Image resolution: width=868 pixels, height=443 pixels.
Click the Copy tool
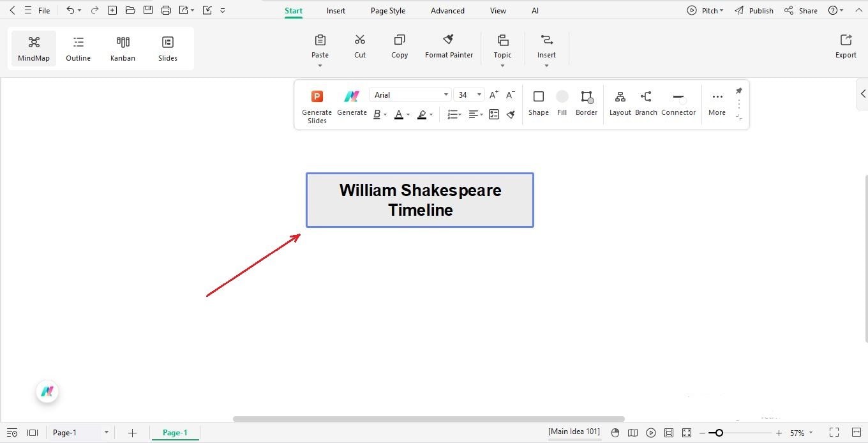400,47
